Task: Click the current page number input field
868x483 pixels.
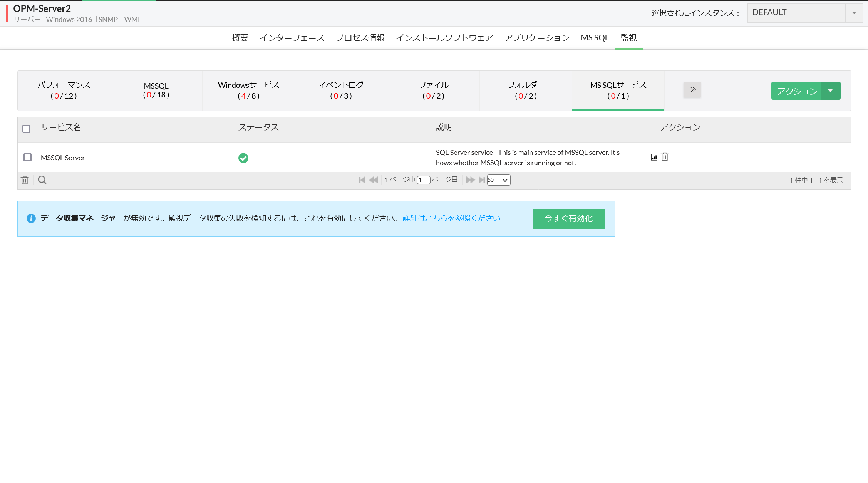Action: (423, 180)
